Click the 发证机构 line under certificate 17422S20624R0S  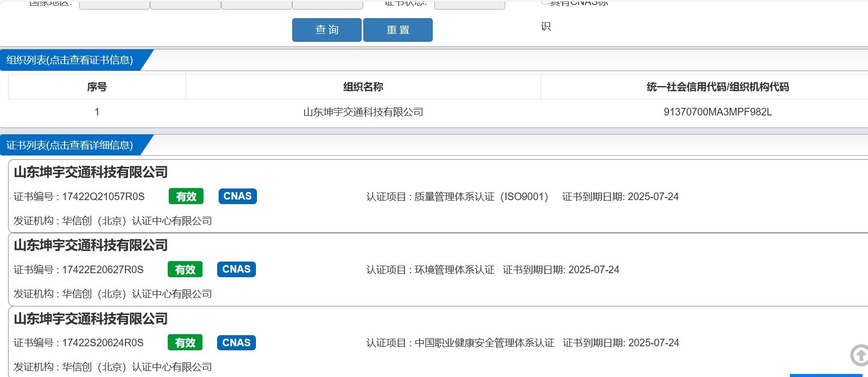point(113,367)
